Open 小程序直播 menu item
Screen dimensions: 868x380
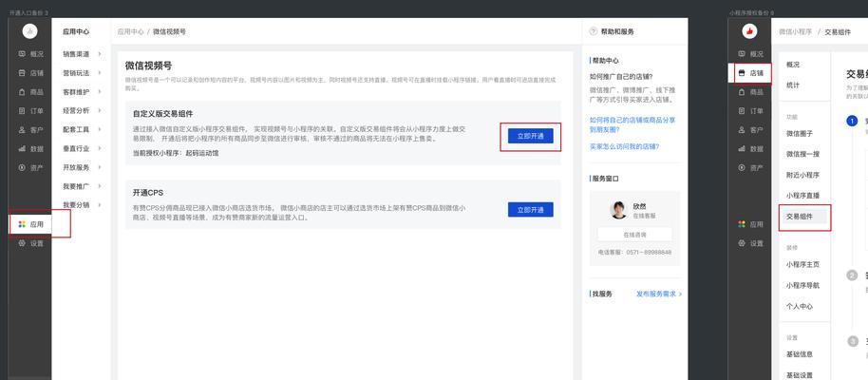tap(802, 196)
